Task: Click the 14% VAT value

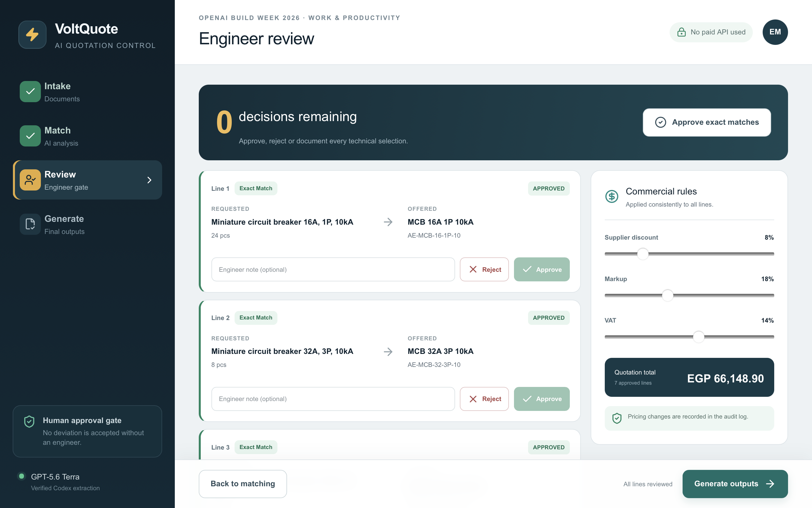Action: [767, 321]
